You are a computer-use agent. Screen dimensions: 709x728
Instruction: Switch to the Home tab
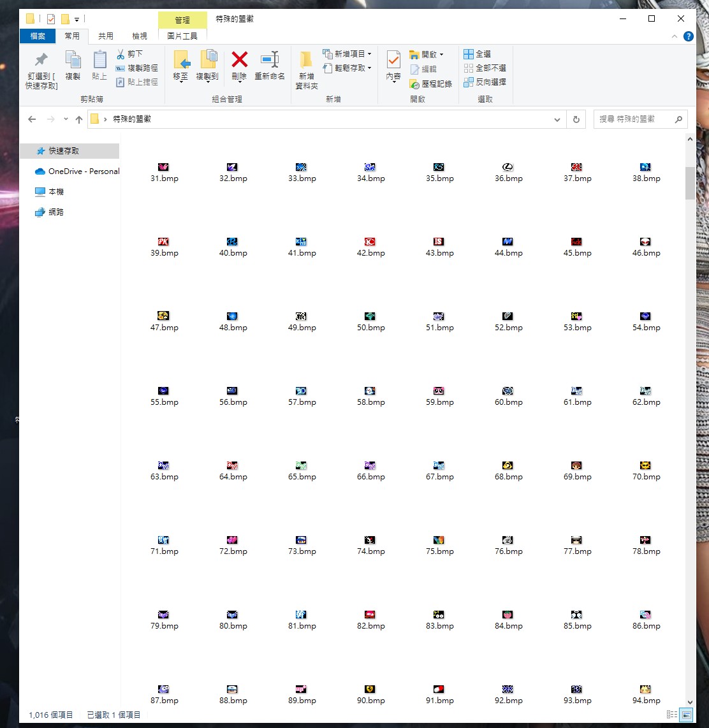pyautogui.click(x=72, y=36)
